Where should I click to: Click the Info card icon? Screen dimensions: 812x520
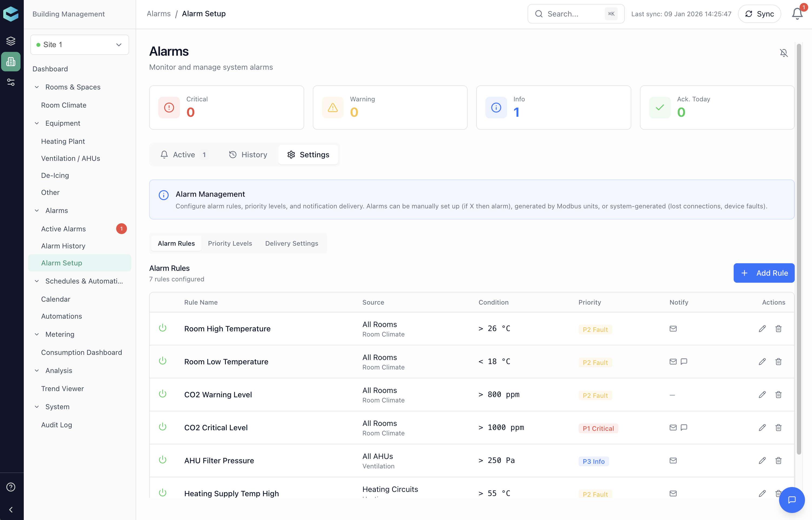pos(496,107)
